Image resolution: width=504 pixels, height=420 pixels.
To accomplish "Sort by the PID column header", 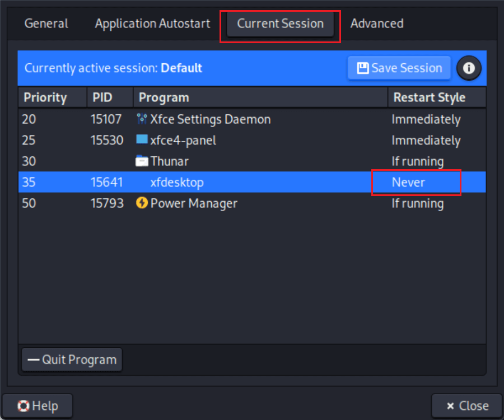I will 102,97.
